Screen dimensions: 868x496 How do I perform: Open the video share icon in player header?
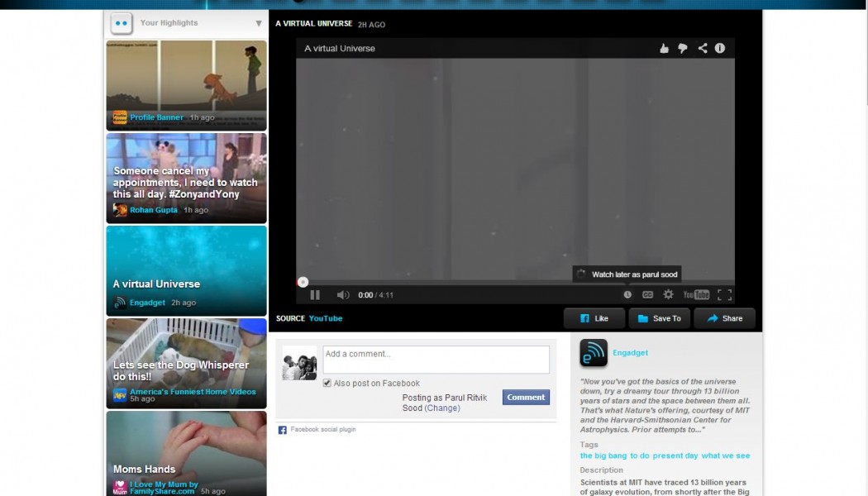[x=702, y=49]
